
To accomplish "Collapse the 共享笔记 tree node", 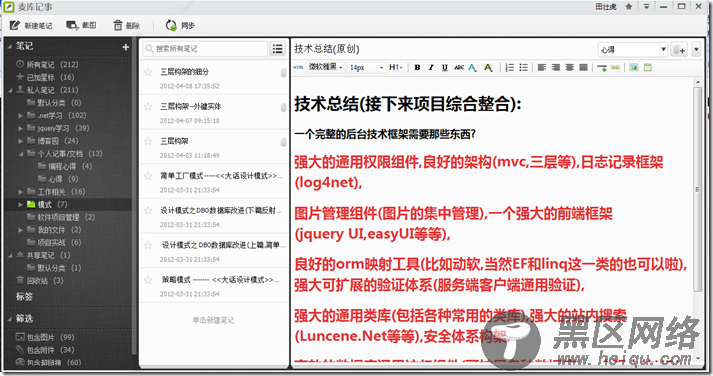I will [10, 256].
